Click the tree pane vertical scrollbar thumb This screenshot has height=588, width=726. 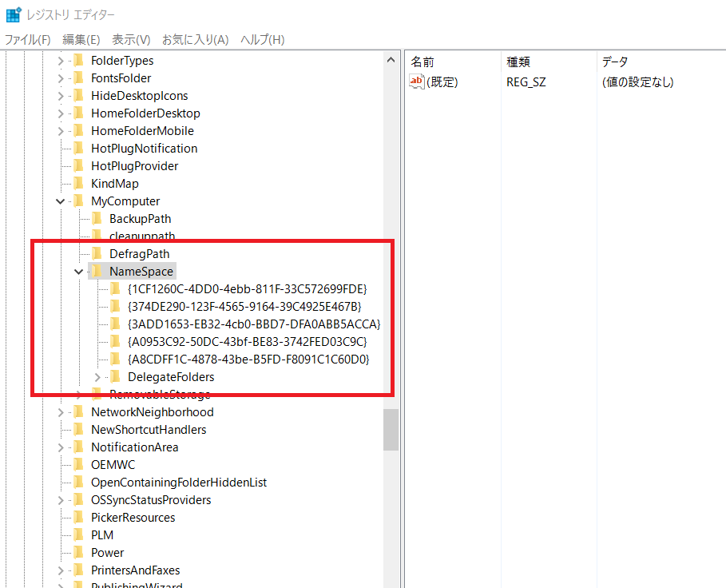coord(391,430)
